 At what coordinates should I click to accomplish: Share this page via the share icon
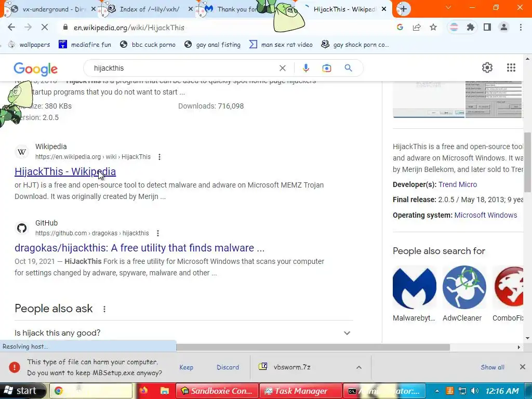[x=417, y=27]
